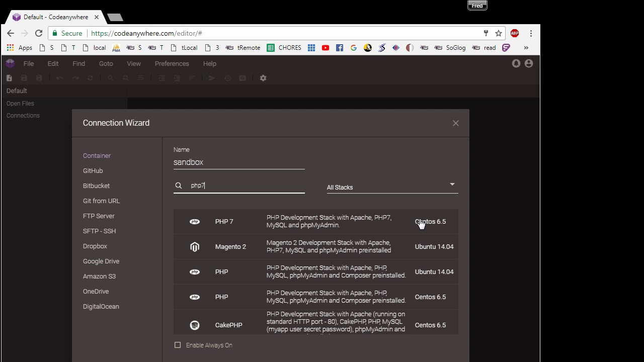Viewport: 644px width, 362px height.
Task: Open the Preferences menu
Action: coord(172,64)
